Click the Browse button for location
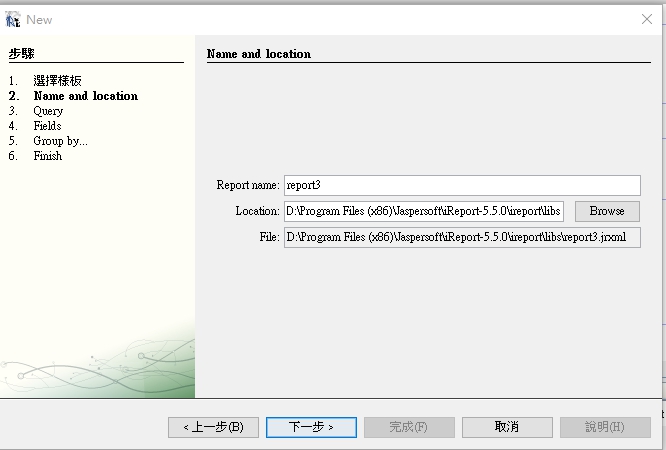Image resolution: width=666 pixels, height=450 pixels. coord(606,211)
